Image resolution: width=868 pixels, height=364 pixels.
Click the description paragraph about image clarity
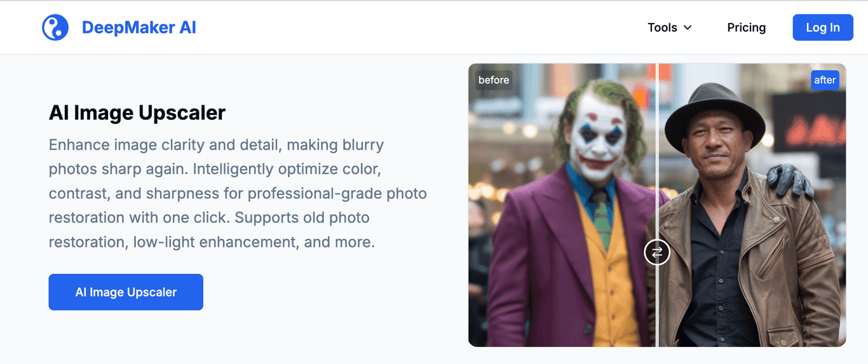click(238, 193)
